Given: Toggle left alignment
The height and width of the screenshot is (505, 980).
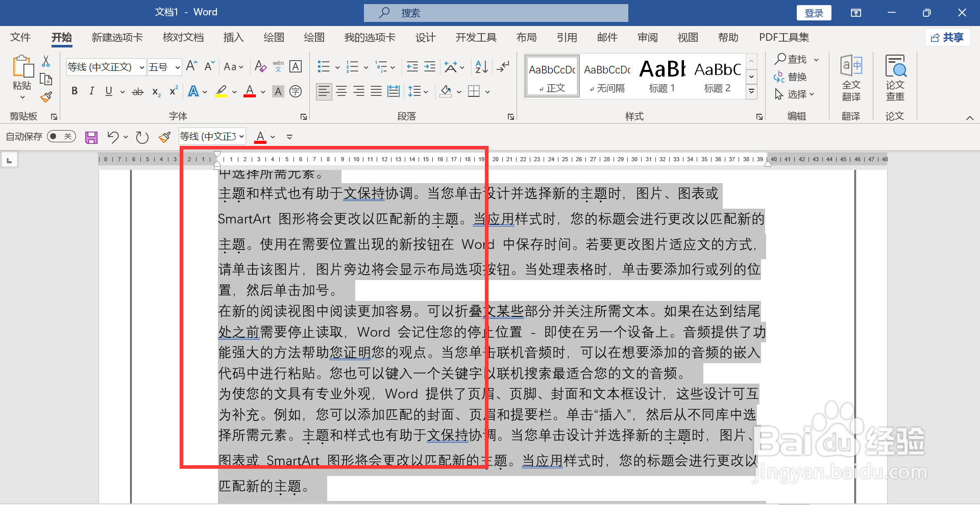Looking at the screenshot, I should pos(324,91).
